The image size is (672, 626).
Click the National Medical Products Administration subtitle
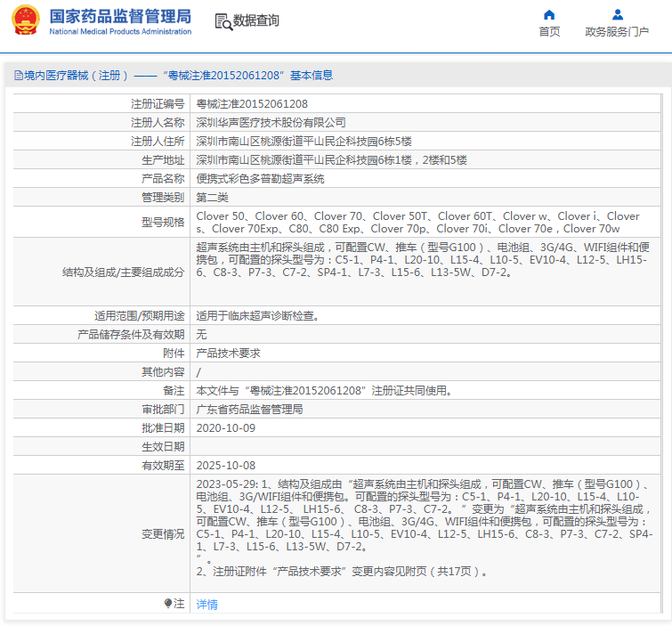(x=120, y=31)
